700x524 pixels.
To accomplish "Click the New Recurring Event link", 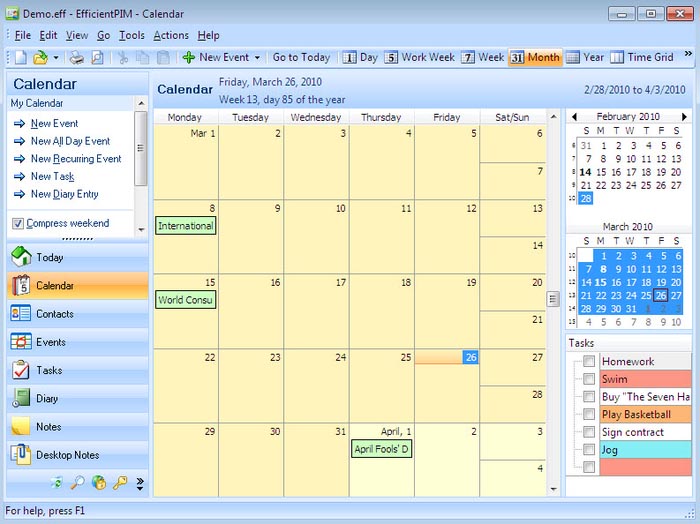I will [75, 159].
